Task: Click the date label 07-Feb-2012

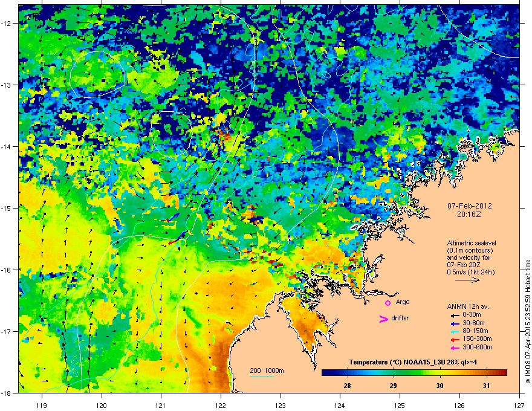Action: pos(470,206)
